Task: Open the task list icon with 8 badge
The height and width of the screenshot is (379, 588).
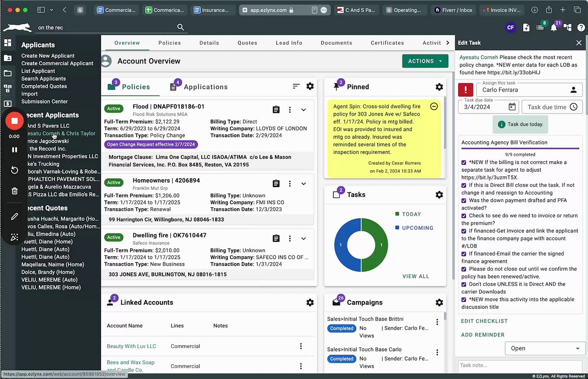Action: click(540, 28)
